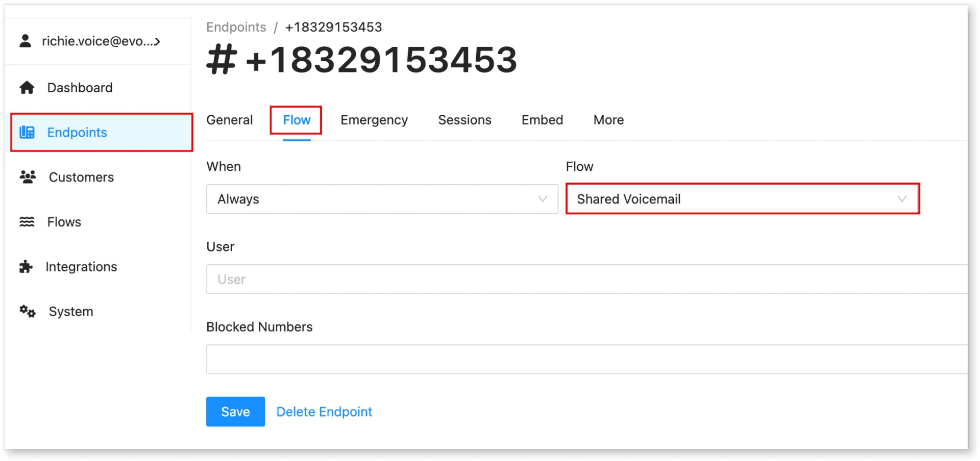Click the Save button

(x=235, y=412)
